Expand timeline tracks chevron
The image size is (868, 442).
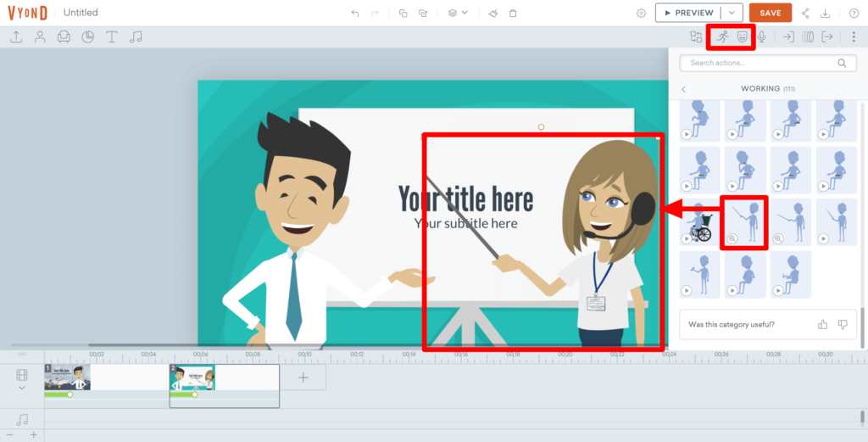21,389
